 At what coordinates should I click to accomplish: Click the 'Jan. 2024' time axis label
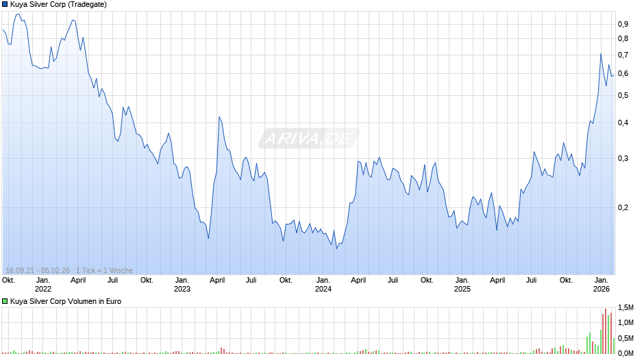click(x=323, y=285)
